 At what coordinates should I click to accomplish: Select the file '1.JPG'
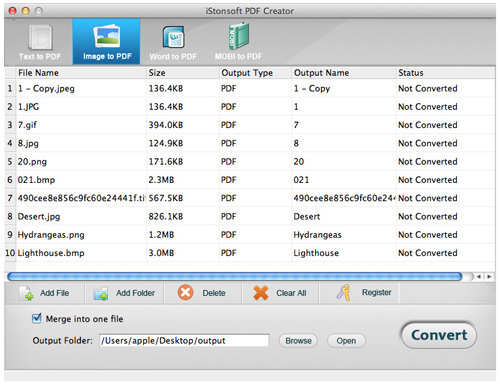(28, 107)
